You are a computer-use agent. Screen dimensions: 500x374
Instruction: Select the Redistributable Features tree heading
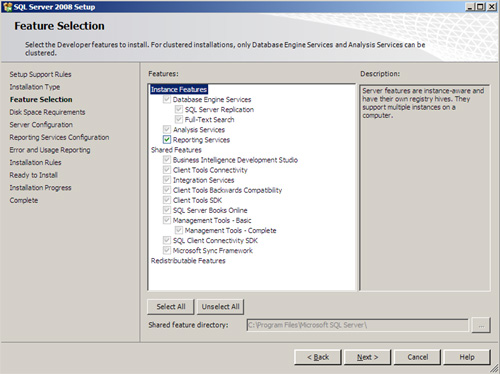[188, 261]
